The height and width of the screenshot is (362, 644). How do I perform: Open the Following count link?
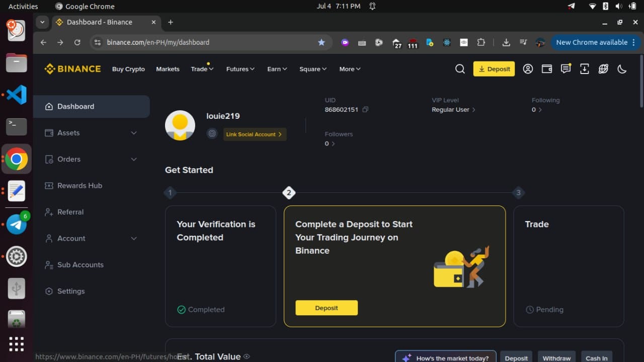click(537, 109)
